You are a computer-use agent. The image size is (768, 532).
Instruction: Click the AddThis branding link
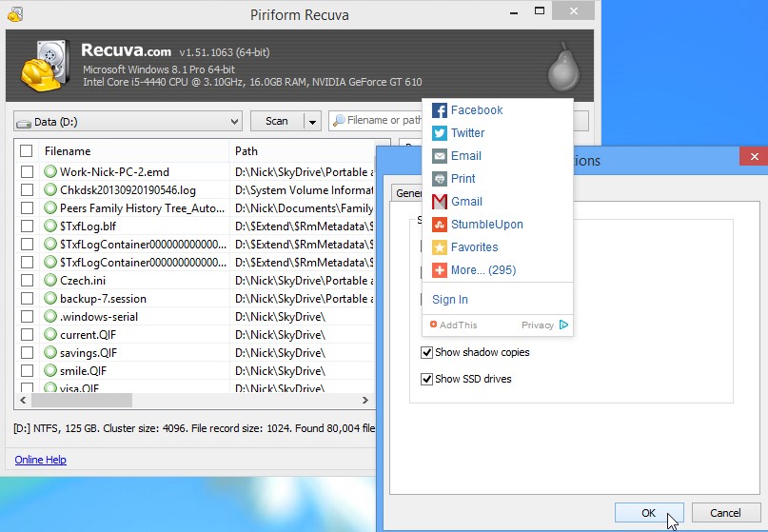[454, 325]
